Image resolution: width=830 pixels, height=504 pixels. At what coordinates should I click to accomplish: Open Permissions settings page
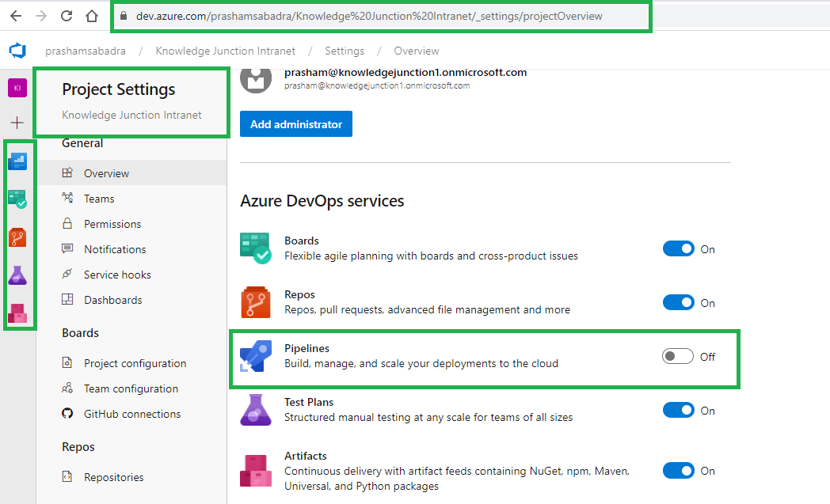tap(131, 224)
